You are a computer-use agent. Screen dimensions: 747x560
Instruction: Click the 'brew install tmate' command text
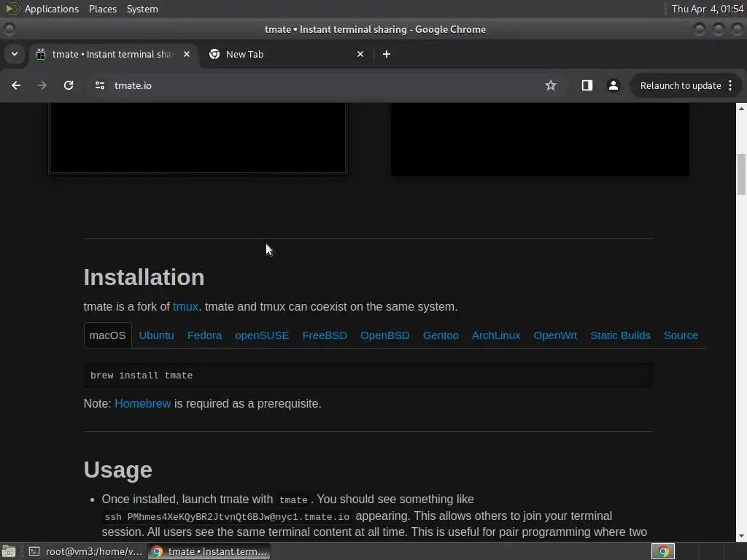tap(142, 376)
